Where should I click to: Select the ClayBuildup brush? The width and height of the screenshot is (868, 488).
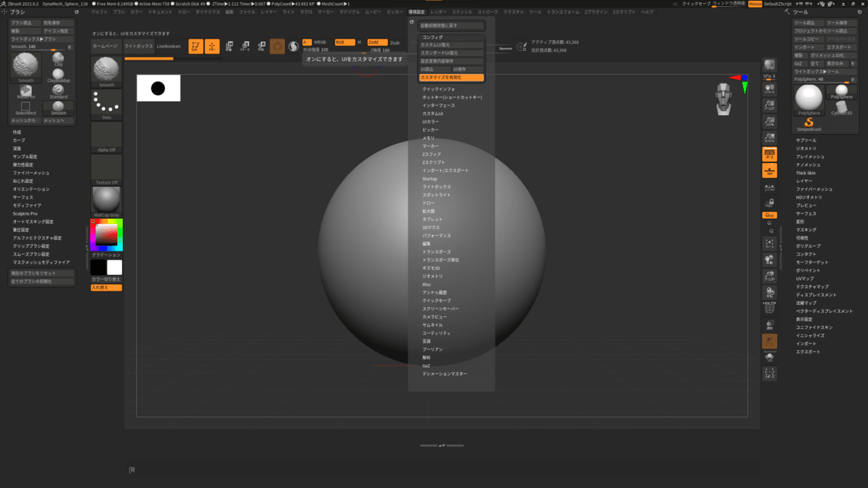click(58, 75)
